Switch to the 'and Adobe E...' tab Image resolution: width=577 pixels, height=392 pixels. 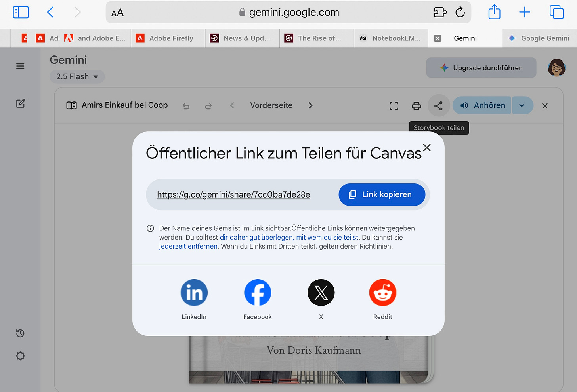[95, 38]
